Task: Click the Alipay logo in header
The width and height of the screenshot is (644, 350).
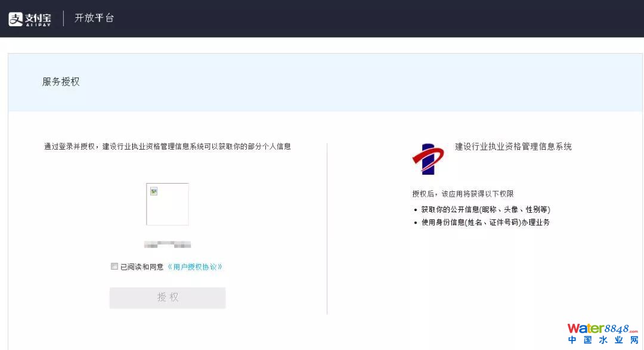Action: [x=30, y=18]
